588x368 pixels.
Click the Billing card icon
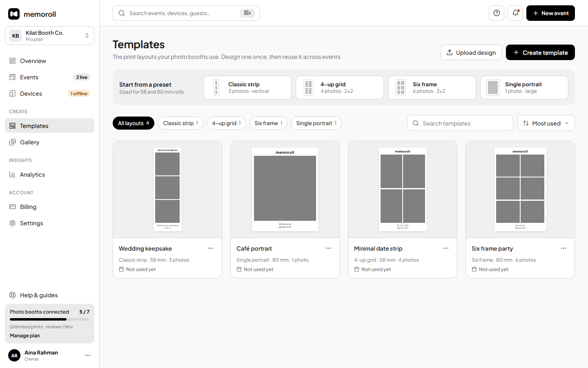[x=13, y=207]
